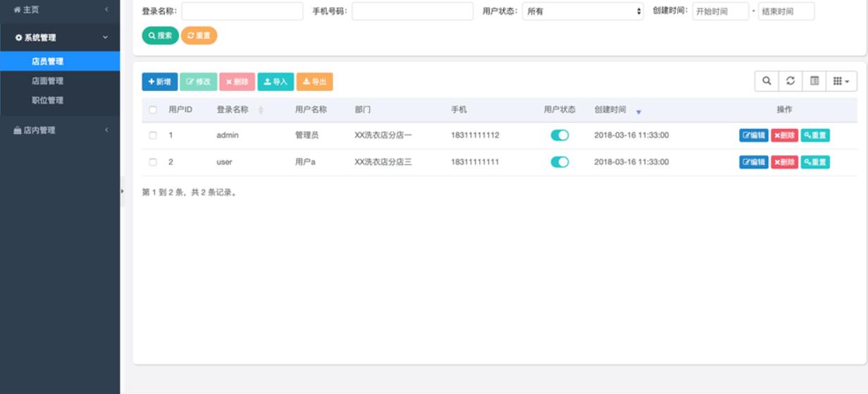Image resolution: width=868 pixels, height=394 pixels.
Task: Reset password for admin via 重置
Action: coord(815,135)
